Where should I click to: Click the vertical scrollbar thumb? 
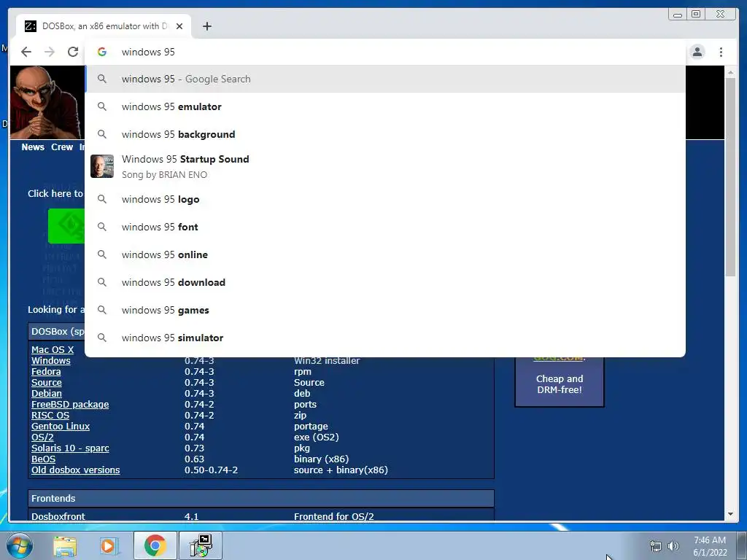point(730,176)
